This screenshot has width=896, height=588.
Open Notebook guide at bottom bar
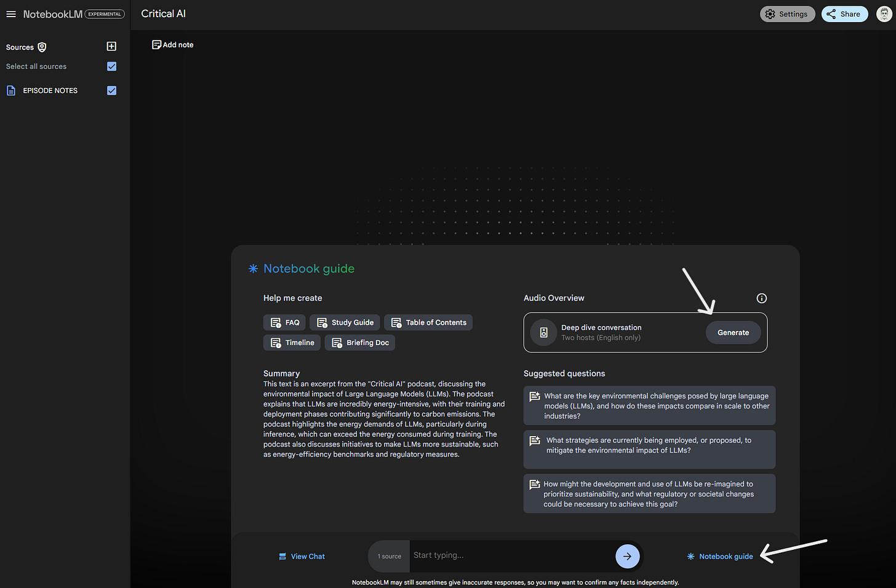(x=720, y=557)
